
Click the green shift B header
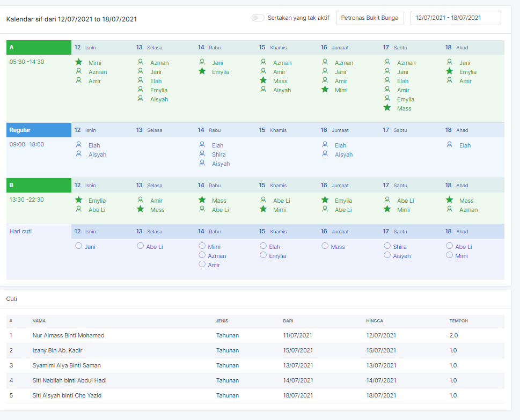click(39, 185)
